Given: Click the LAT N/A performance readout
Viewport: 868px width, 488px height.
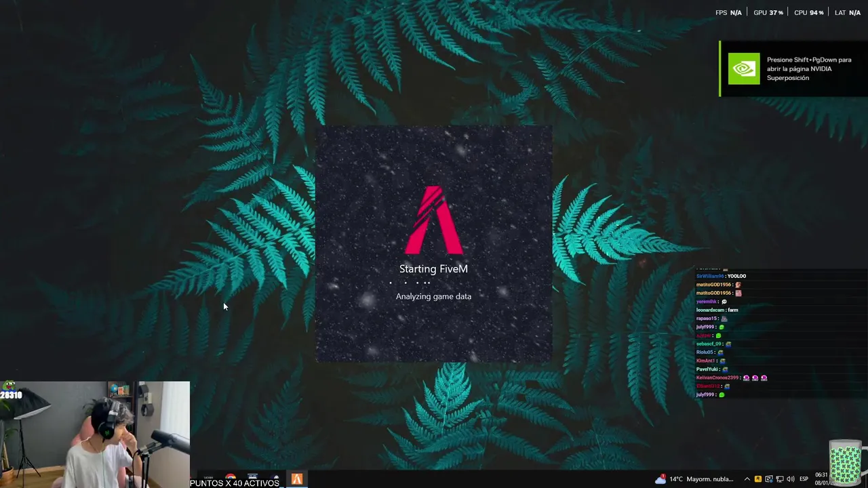Looking at the screenshot, I should tap(848, 13).
